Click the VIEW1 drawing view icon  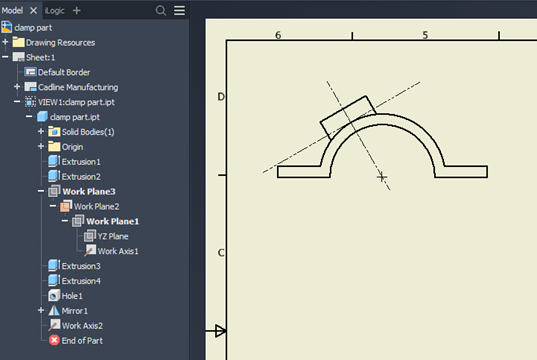pos(30,102)
